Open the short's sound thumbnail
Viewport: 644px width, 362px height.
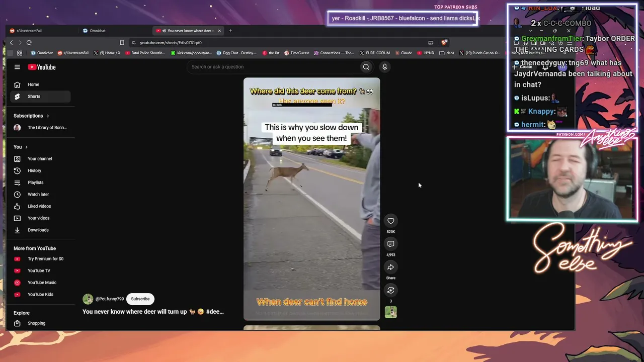click(x=391, y=312)
